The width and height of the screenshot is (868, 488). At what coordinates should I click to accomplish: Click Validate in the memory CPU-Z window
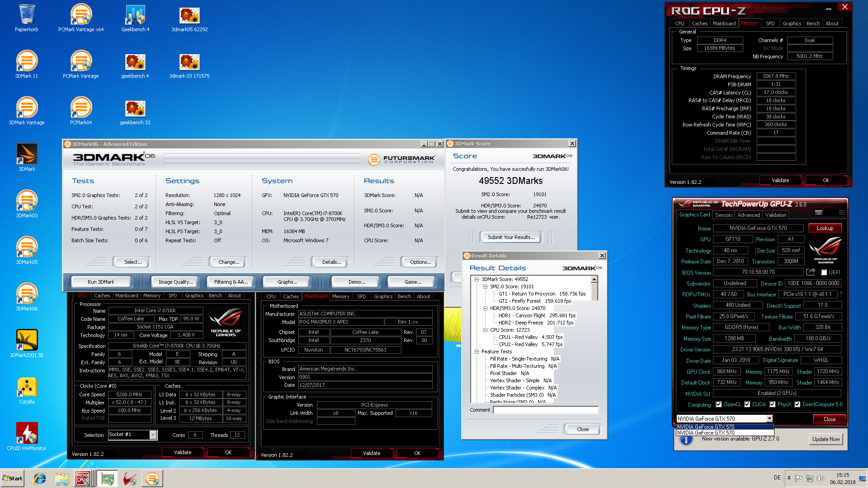780,180
